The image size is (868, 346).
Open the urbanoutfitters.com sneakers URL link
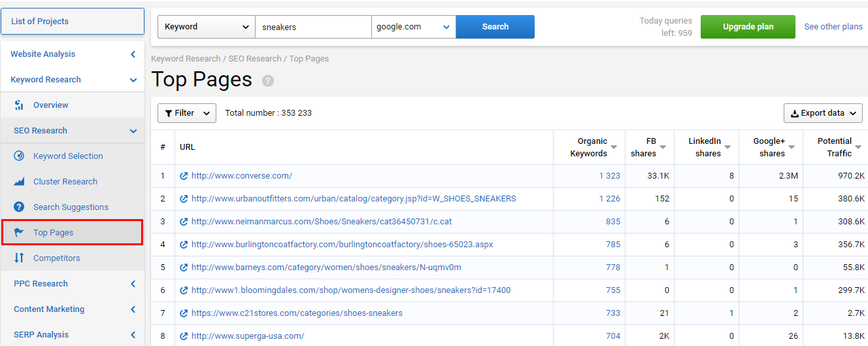click(354, 199)
